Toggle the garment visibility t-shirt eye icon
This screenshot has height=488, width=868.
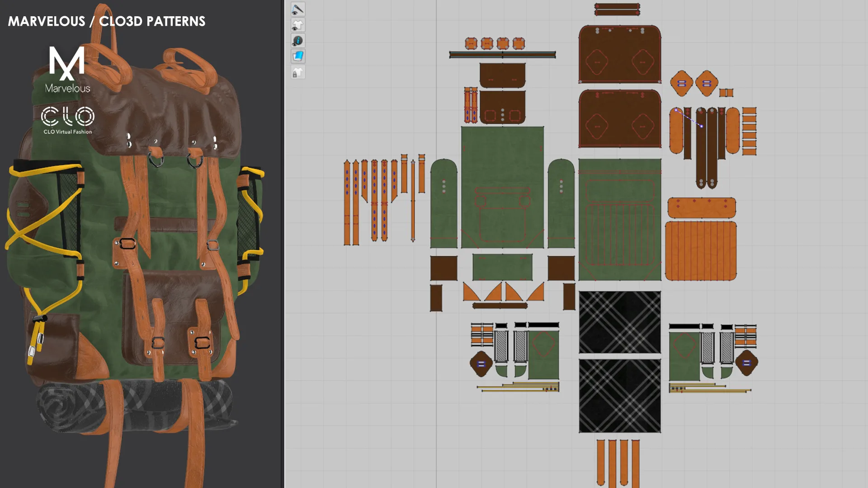point(298,25)
